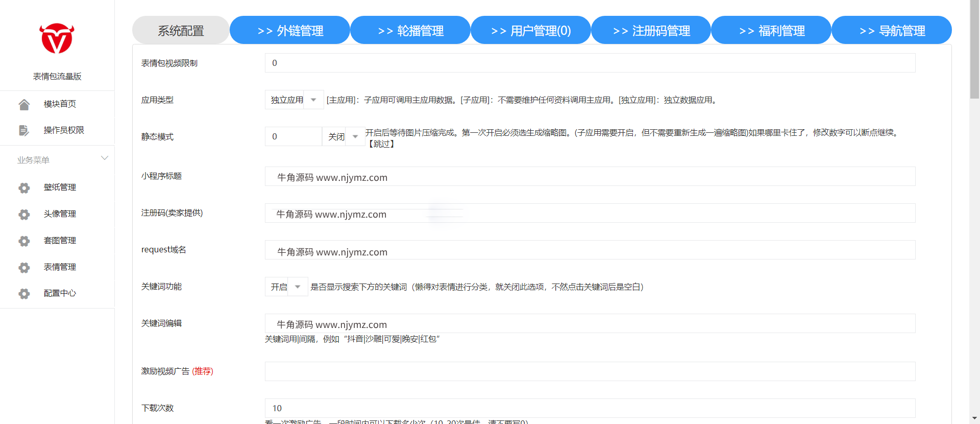
Task: Click the gear icon beside 表情管理
Action: [x=24, y=267]
